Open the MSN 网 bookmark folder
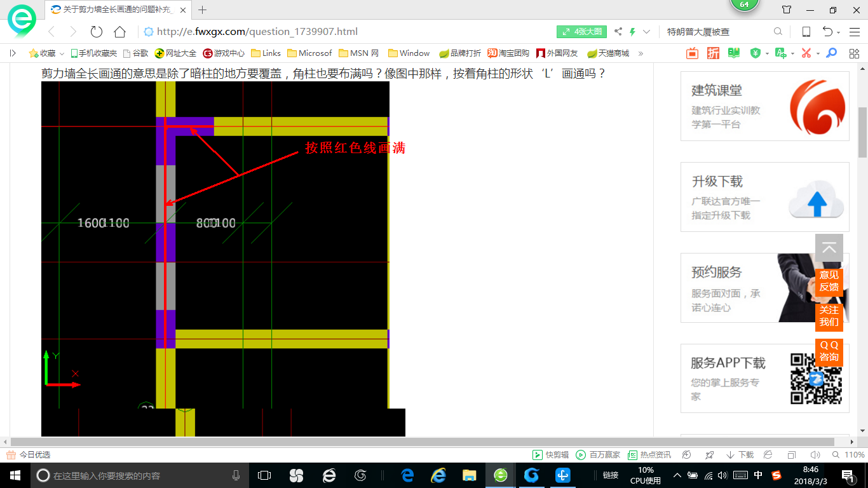Screen dimensions: 868x488 coord(359,53)
